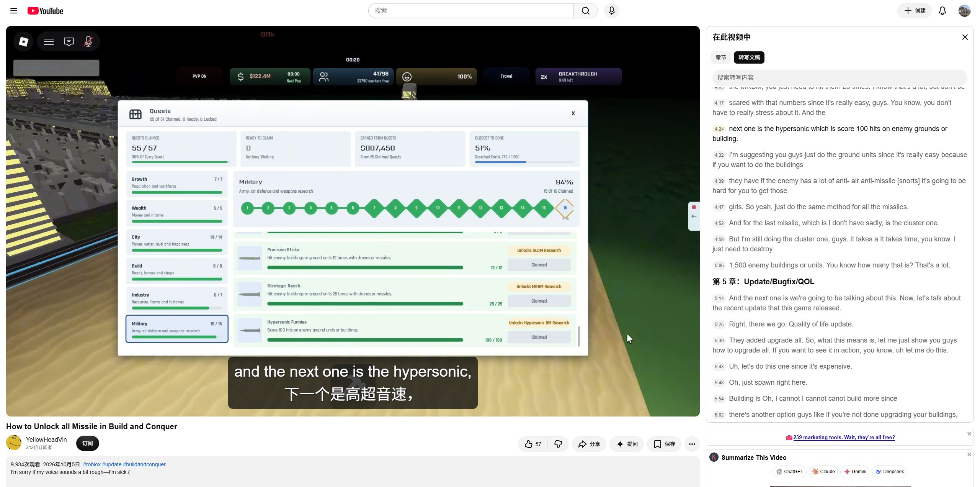Open the YouTube hamburger guide menu
980x487 pixels.
pos(14,11)
